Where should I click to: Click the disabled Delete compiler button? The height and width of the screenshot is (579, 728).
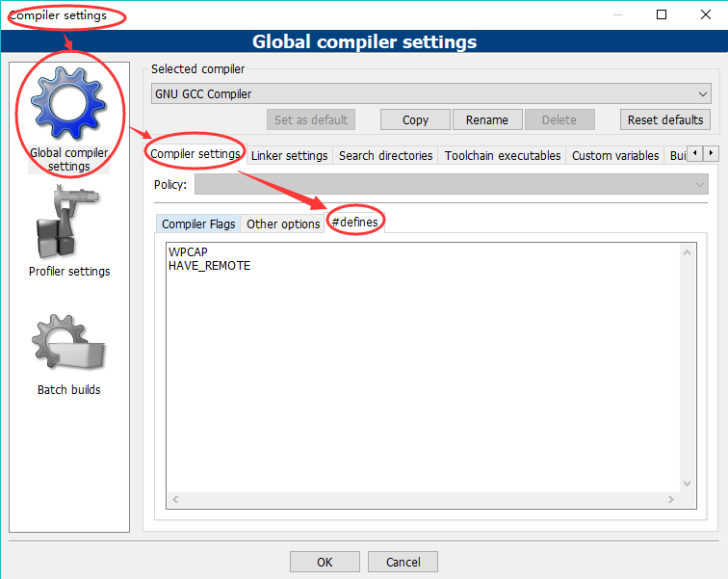(x=559, y=119)
